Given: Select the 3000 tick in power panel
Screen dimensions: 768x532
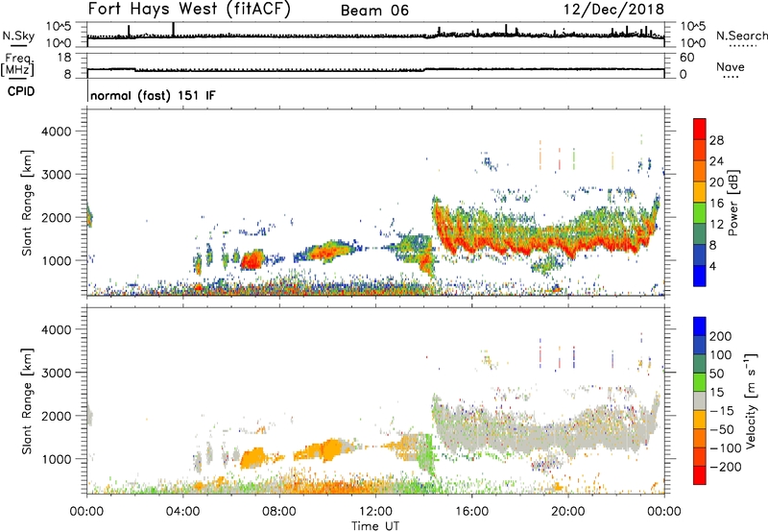Looking at the screenshot, I should pyautogui.click(x=56, y=175).
